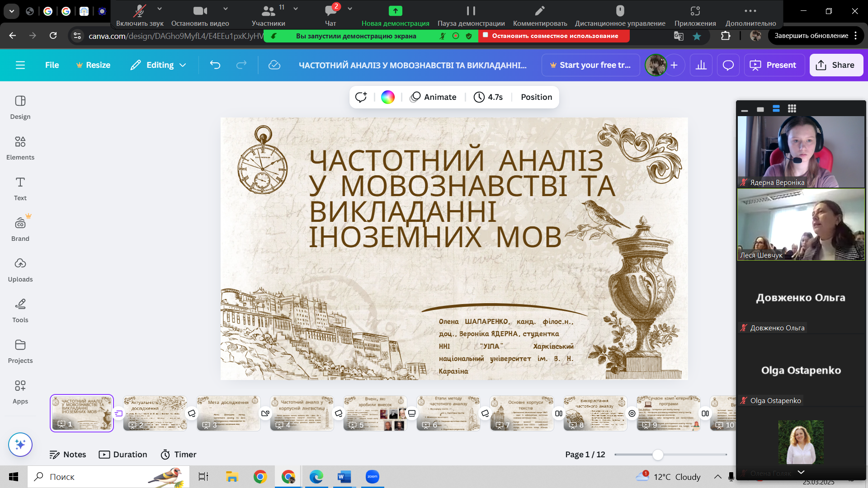The image size is (868, 488).
Task: Click the Canva hamburger menu icon
Action: 20,65
